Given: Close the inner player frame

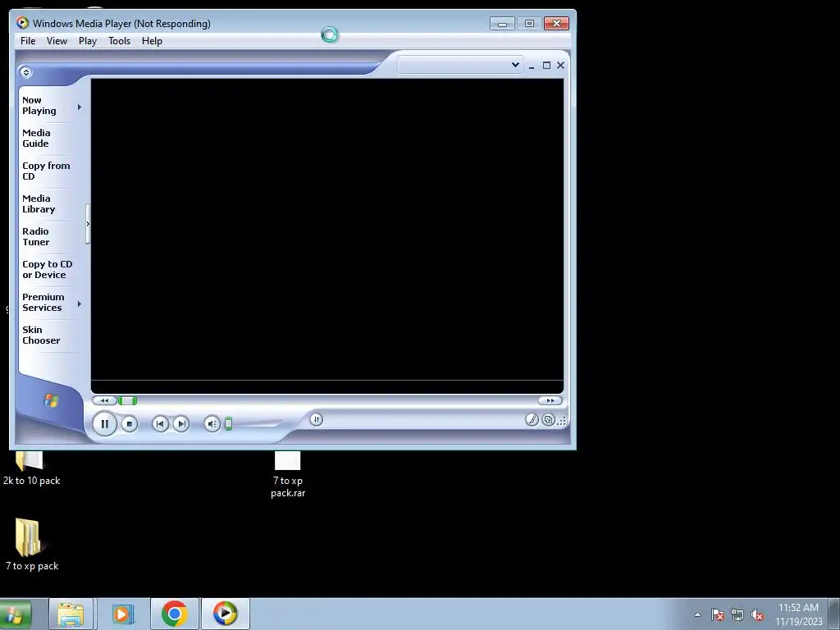Looking at the screenshot, I should point(560,66).
